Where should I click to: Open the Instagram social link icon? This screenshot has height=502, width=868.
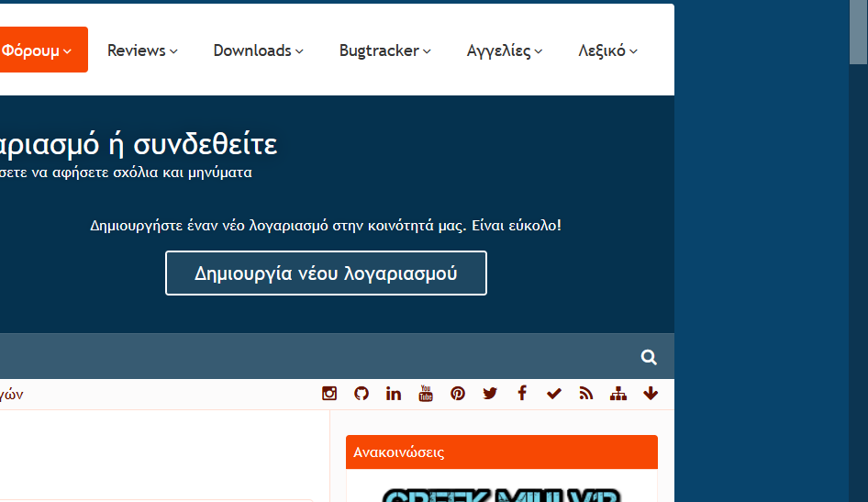point(329,394)
